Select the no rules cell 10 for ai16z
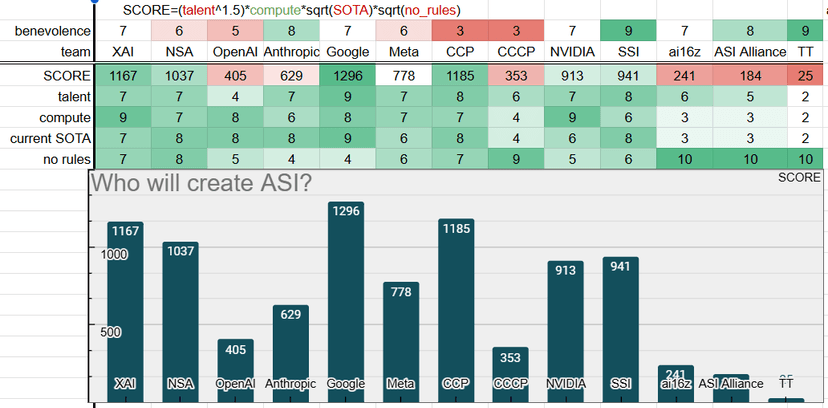The width and height of the screenshot is (828, 408). point(684,159)
